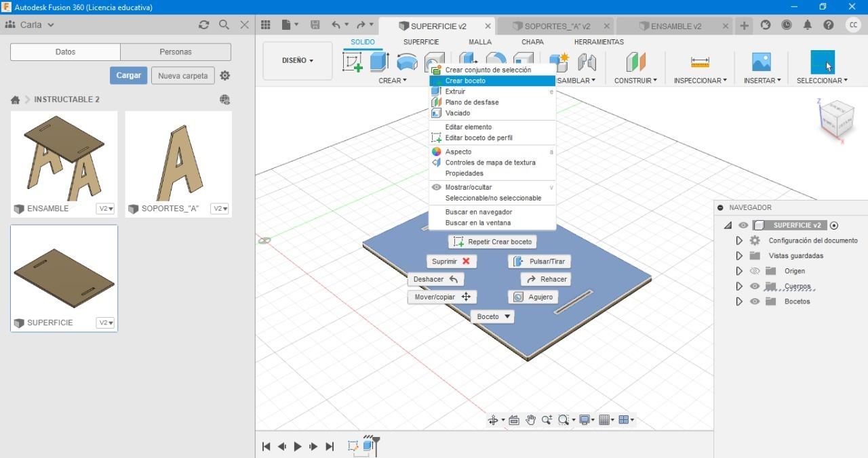Click the search magnifier in the data panel

(224, 25)
